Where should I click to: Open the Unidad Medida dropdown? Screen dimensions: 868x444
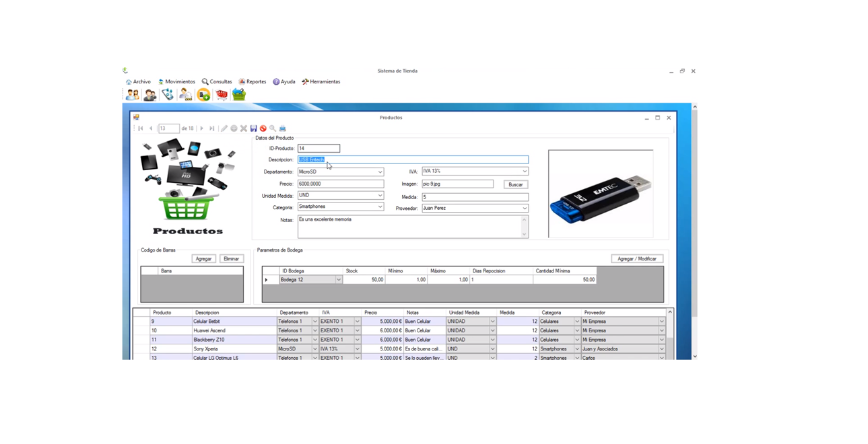[x=380, y=196]
